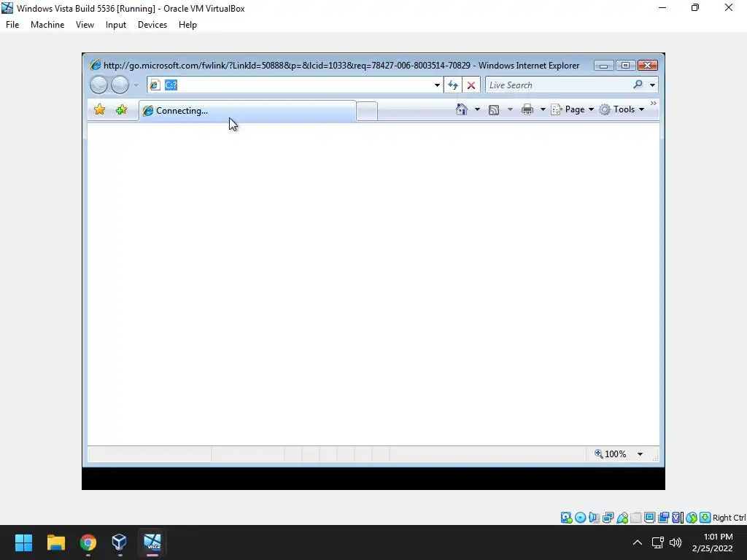Open the Input menu
Image resolution: width=747 pixels, height=560 pixels.
click(116, 25)
